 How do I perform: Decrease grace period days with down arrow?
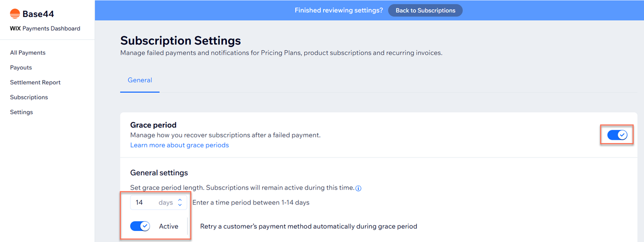point(180,205)
